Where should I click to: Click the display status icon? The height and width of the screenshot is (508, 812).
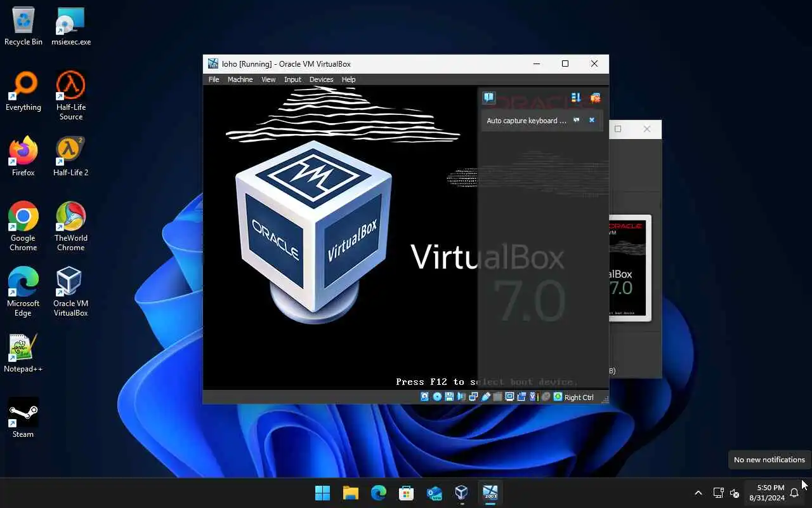[509, 397]
